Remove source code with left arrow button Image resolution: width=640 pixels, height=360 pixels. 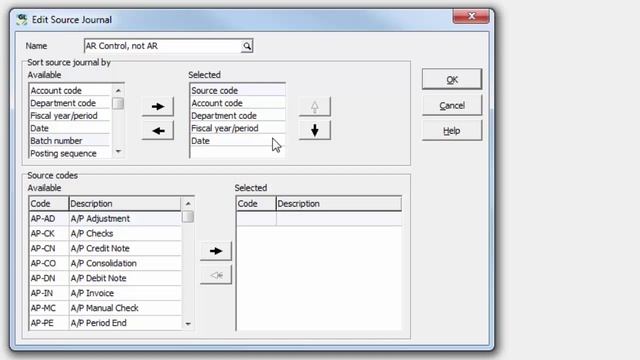pyautogui.click(x=216, y=275)
